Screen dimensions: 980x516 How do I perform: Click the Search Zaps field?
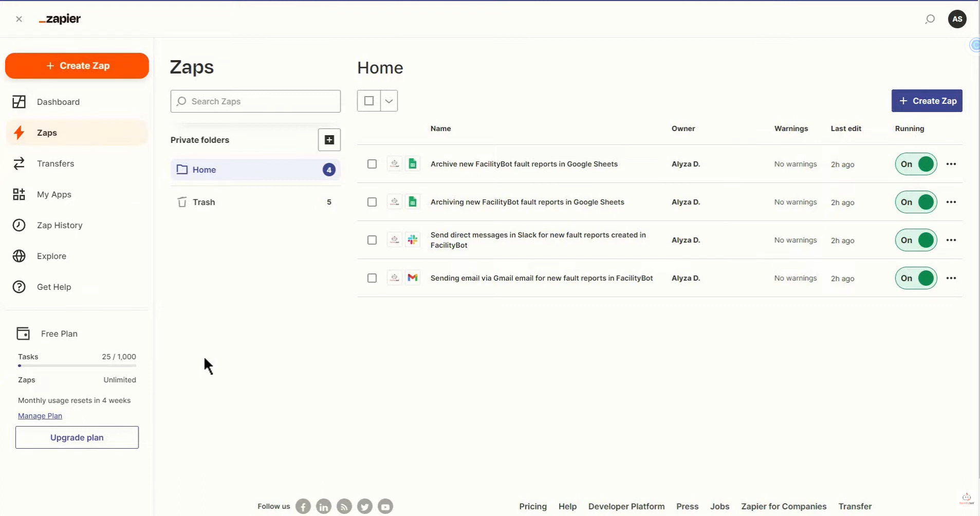(255, 101)
